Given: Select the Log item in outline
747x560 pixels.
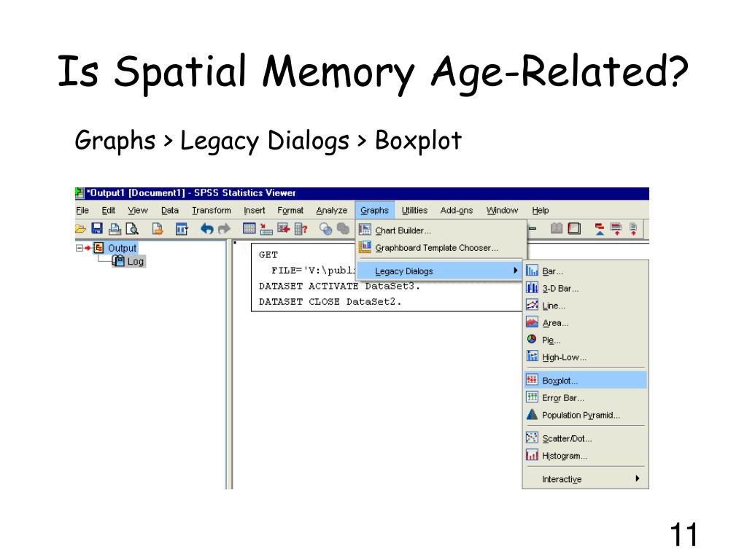Looking at the screenshot, I should point(135,262).
